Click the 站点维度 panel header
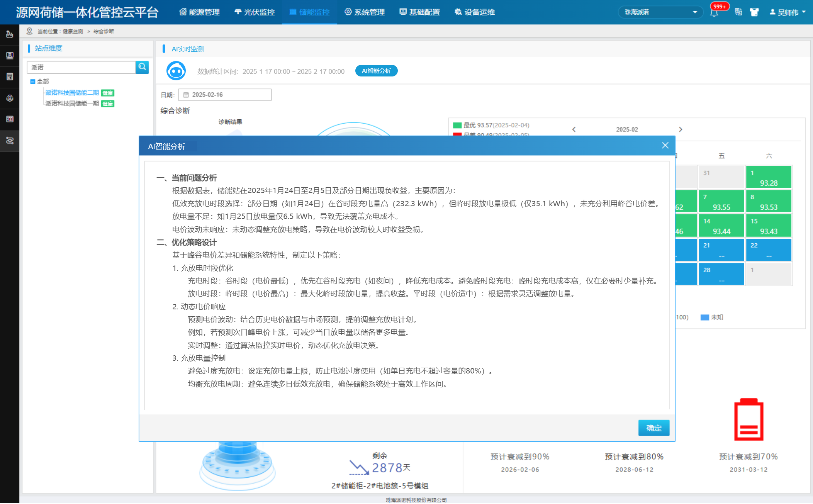813x504 pixels. (x=49, y=48)
